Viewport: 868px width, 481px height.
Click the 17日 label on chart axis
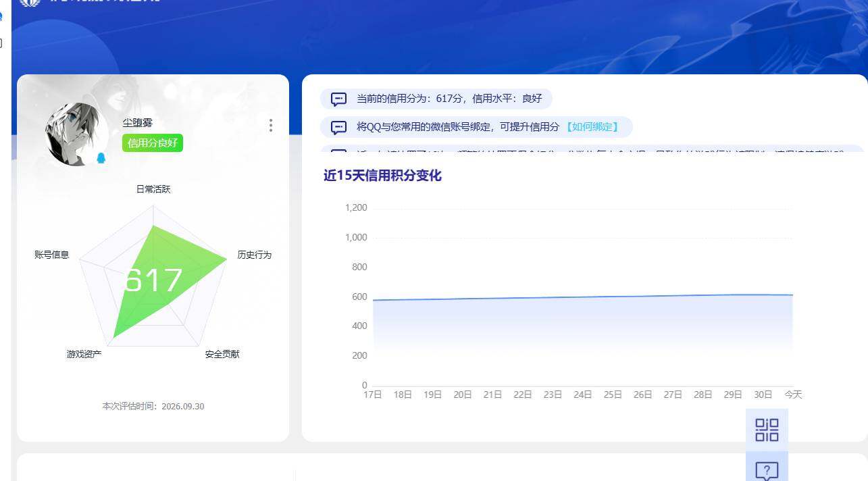[373, 395]
